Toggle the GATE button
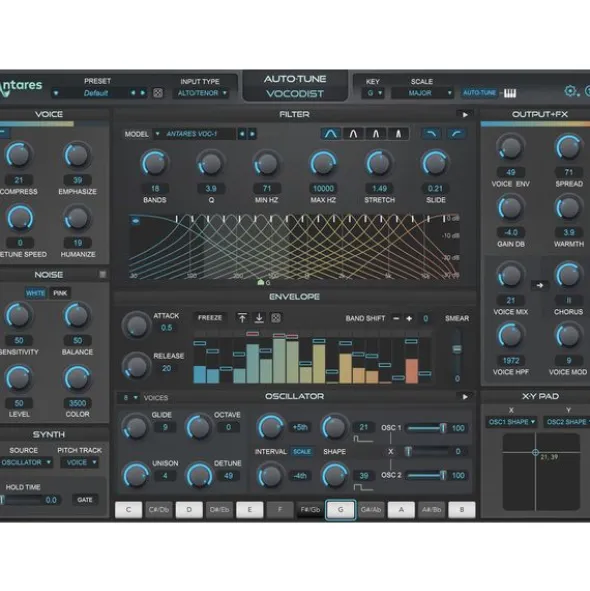This screenshot has height=591, width=590. (x=85, y=500)
